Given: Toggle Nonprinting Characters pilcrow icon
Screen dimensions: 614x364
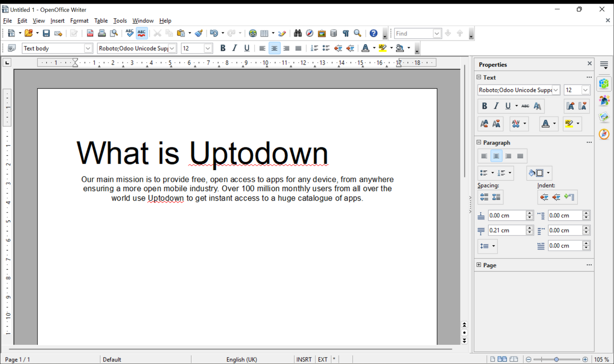Looking at the screenshot, I should tap(346, 33).
